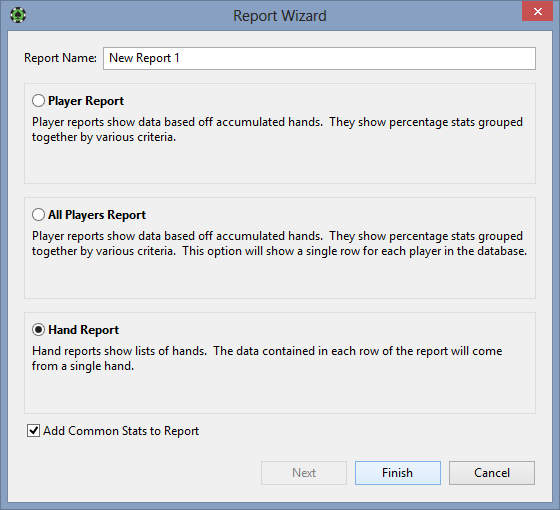
Task: Click the bold 'Hand Report' heading text
Action: pos(84,330)
